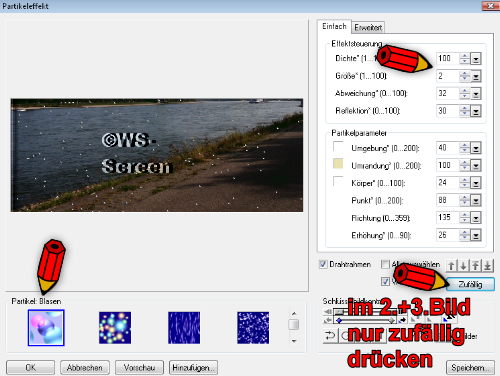Toggle the Alle auswählen checkbox
Screen dimensions: 500x376
click(385, 264)
